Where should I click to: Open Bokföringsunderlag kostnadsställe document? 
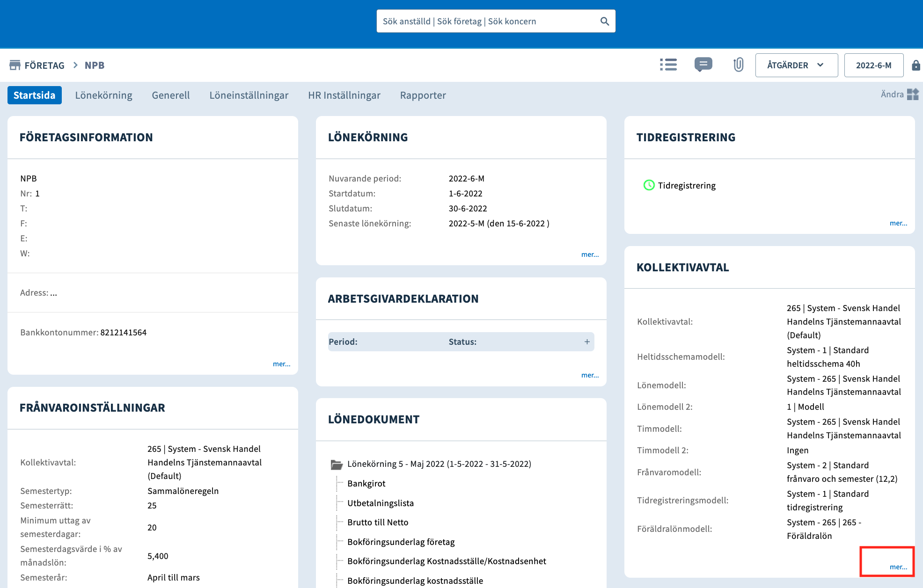coord(415,581)
